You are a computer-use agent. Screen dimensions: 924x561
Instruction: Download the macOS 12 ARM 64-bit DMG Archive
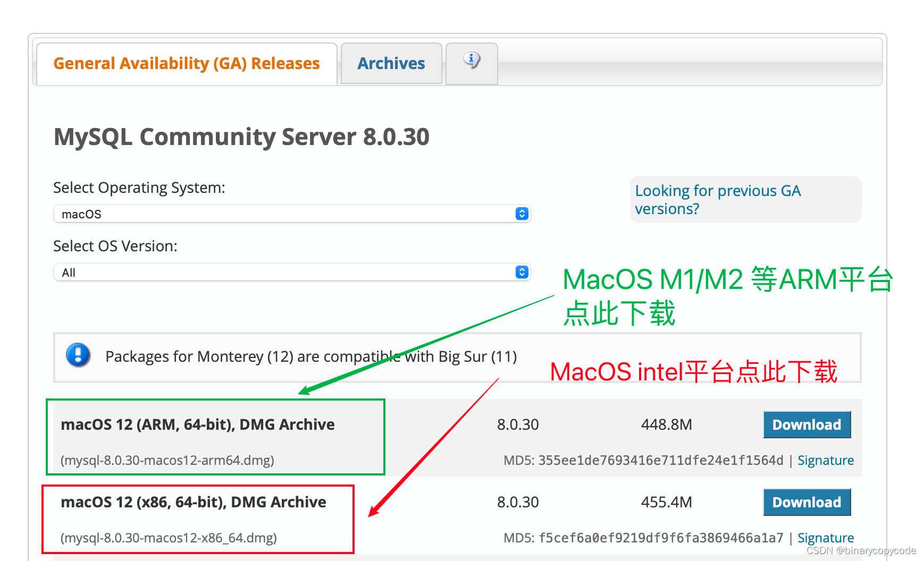(807, 424)
